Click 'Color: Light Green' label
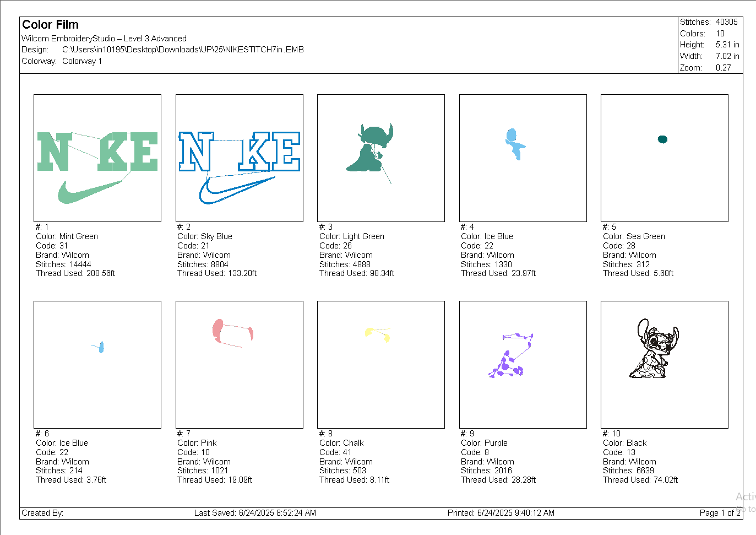The height and width of the screenshot is (535, 756). pyautogui.click(x=352, y=236)
